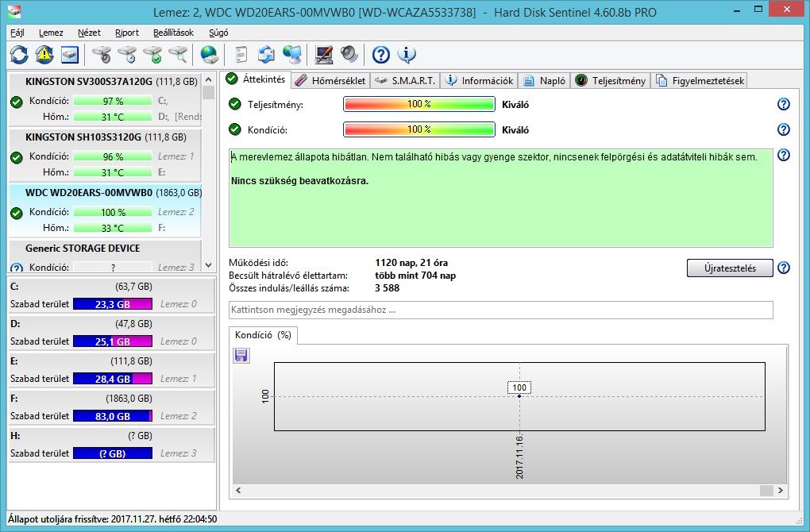The image size is (810, 532).
Task: Click the disk with magnifier surface test icon
Action: click(x=178, y=54)
